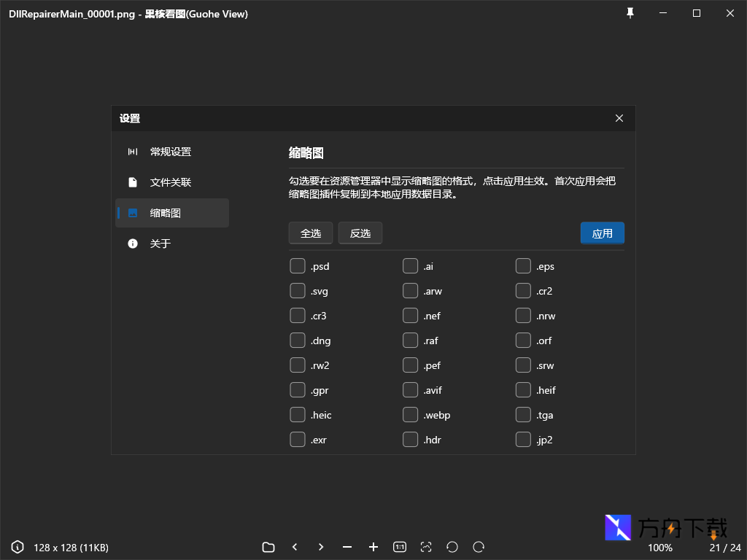
Task: Zoom to 1:1 actual size
Action: [400, 547]
